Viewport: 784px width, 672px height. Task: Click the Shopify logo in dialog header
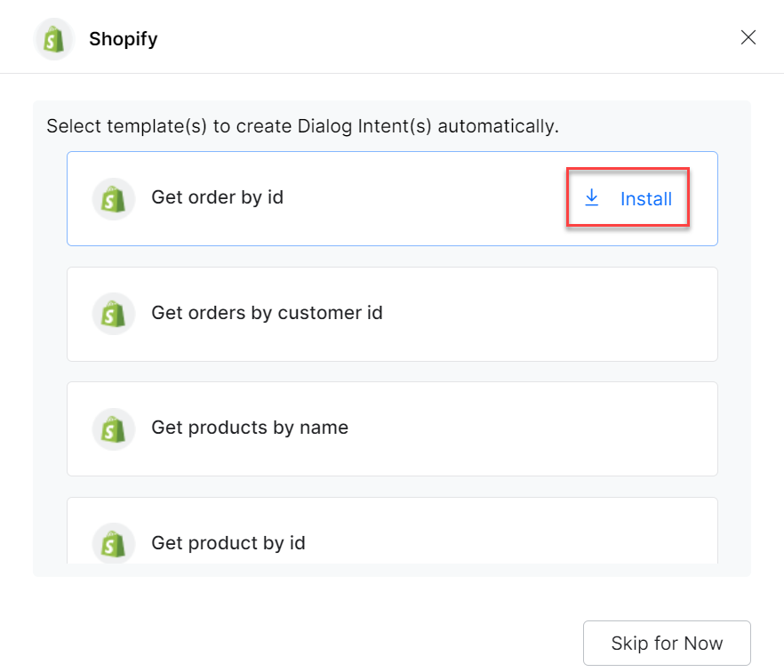pos(53,39)
